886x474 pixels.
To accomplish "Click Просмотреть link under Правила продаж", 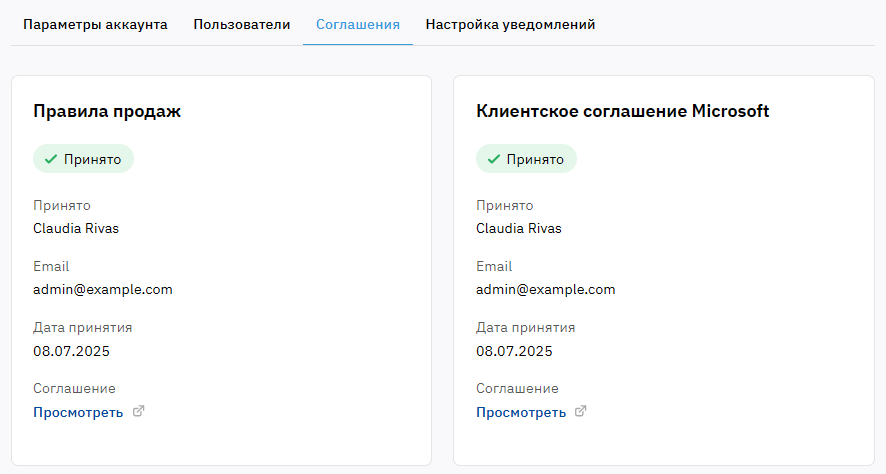I will coord(78,412).
